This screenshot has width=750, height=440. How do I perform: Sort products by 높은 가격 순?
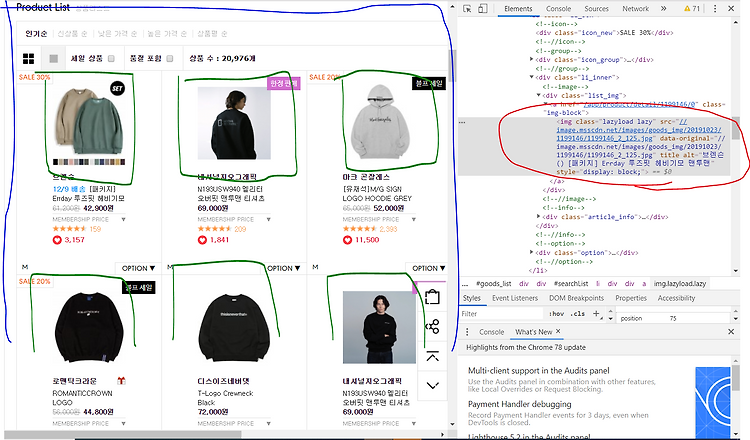[167, 33]
